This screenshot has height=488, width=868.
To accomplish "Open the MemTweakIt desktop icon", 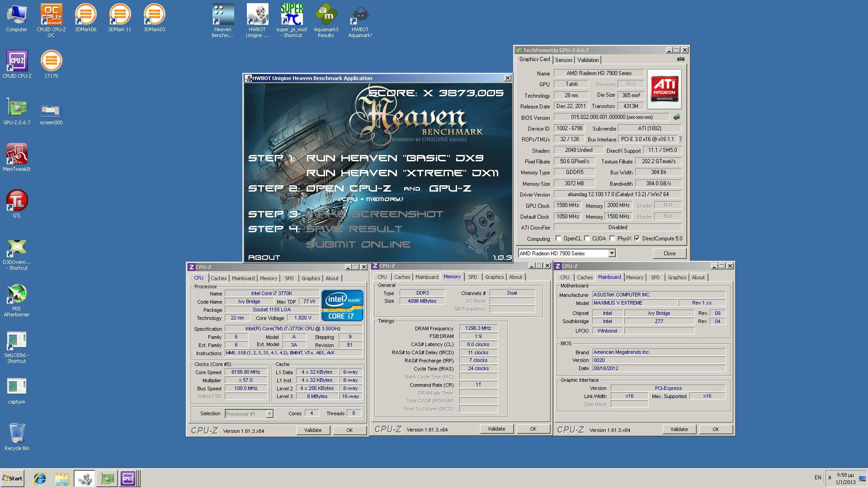I will tap(17, 157).
